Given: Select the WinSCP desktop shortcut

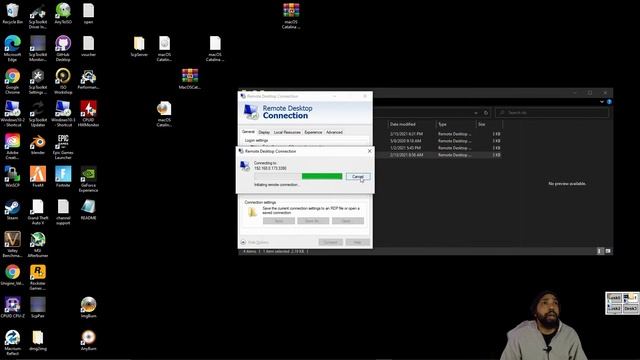Looking at the screenshot, I should 13,177.
